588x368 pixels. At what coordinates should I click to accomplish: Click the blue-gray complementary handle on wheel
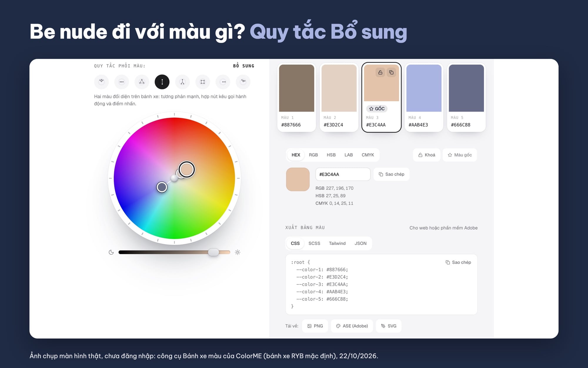point(162,187)
